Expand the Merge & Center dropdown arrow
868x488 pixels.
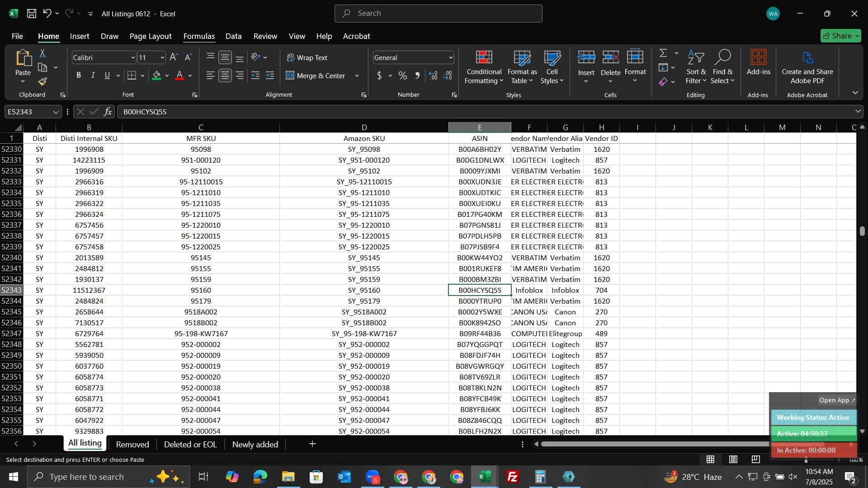click(357, 76)
